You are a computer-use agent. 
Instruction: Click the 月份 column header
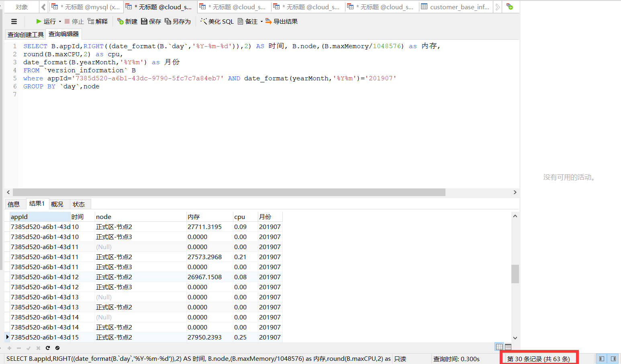click(270, 217)
